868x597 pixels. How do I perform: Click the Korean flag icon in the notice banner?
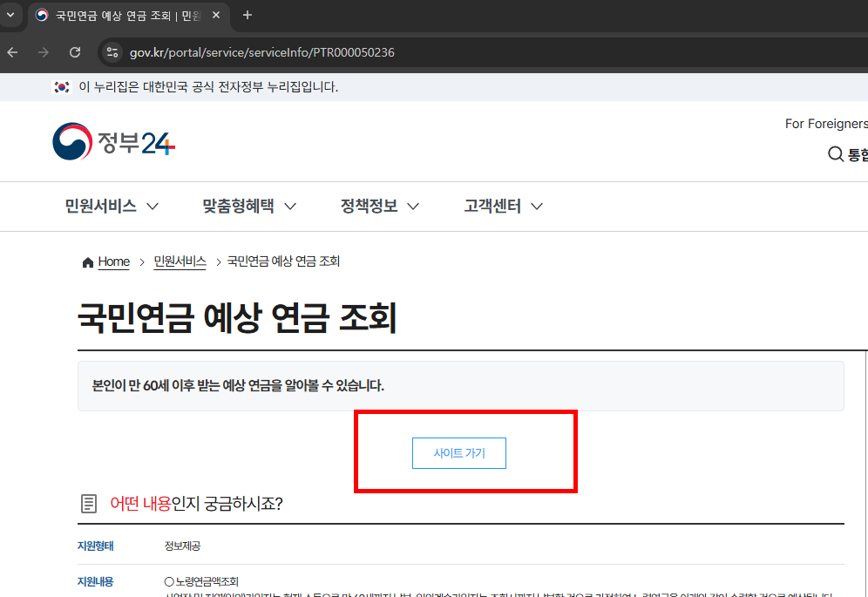[x=60, y=87]
